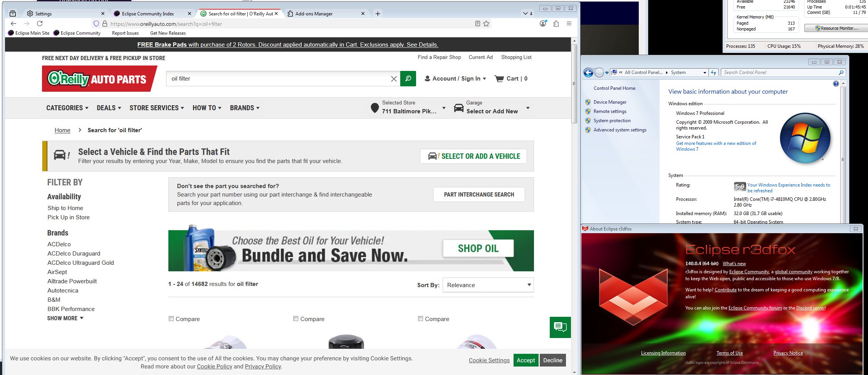Open the Account / Sign In dropdown

[455, 79]
